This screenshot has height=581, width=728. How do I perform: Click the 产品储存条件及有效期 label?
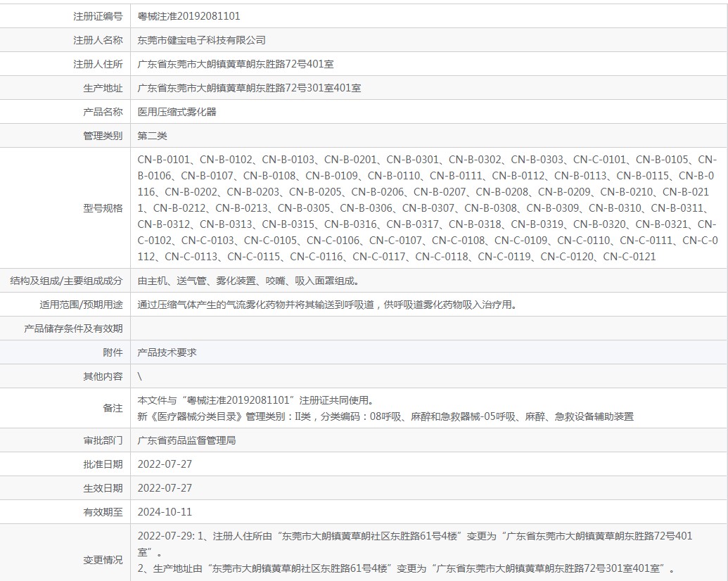(73, 328)
